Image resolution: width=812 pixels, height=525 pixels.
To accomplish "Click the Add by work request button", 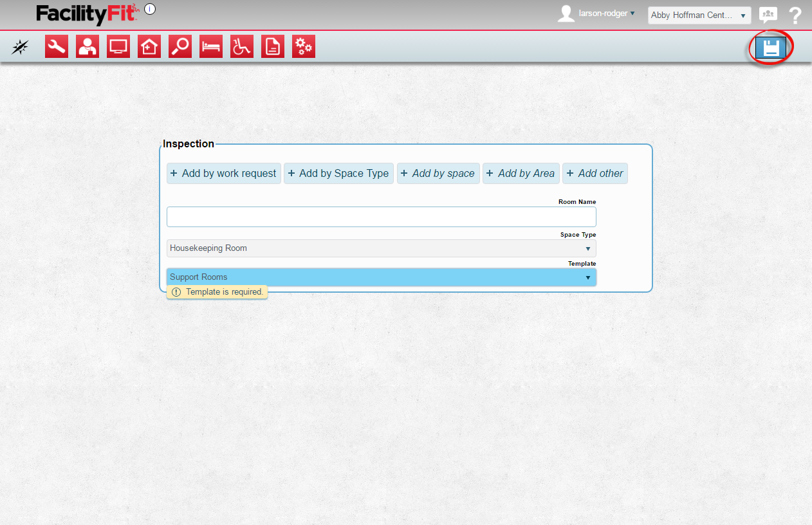I will point(224,174).
